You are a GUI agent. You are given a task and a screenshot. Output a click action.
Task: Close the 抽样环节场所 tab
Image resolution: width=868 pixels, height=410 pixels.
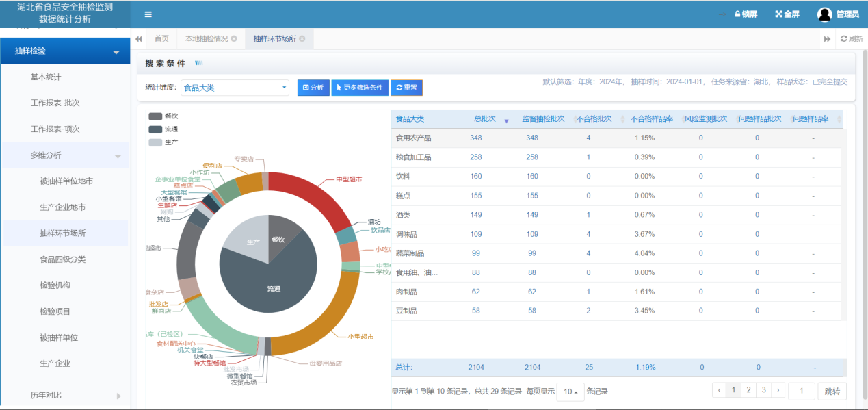click(302, 39)
